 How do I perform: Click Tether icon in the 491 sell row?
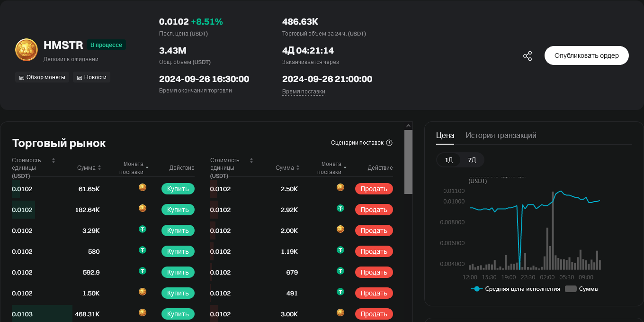[x=340, y=292]
